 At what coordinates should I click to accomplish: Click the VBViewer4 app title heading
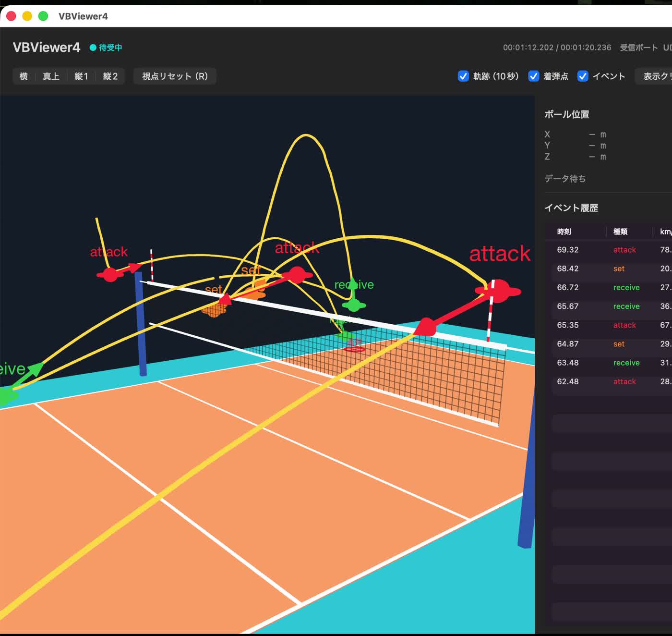pyautogui.click(x=47, y=48)
